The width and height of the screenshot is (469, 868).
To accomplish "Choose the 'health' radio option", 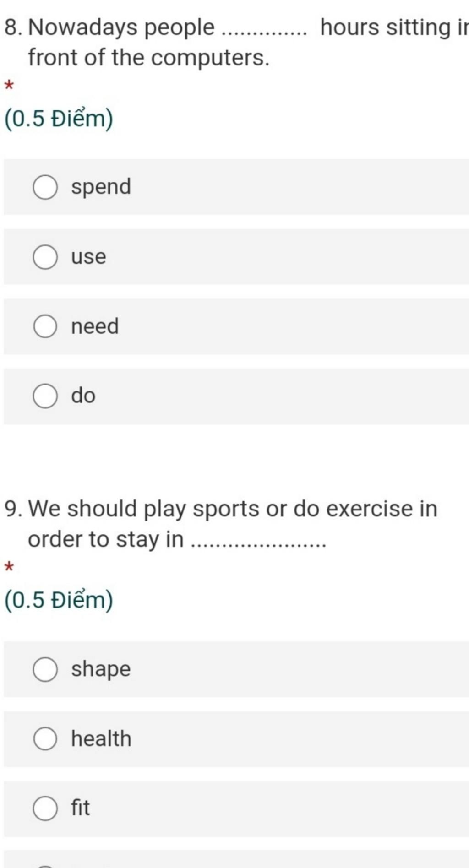I will pos(45,739).
